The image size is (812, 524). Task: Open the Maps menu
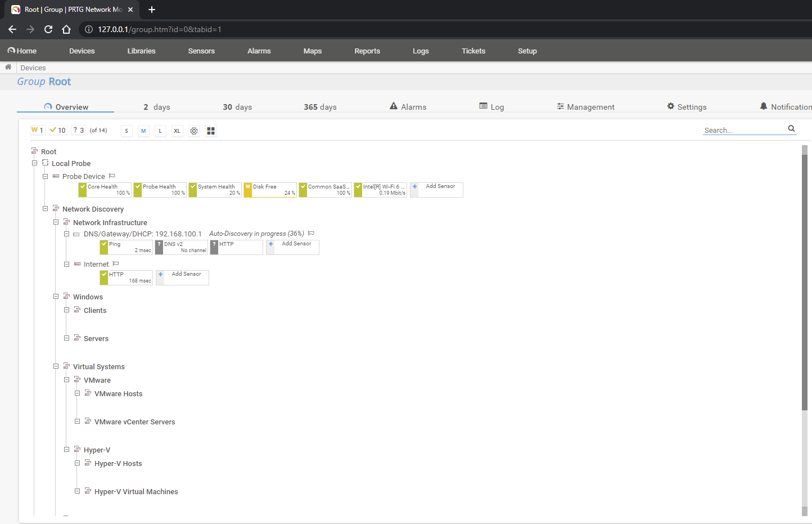tap(313, 51)
